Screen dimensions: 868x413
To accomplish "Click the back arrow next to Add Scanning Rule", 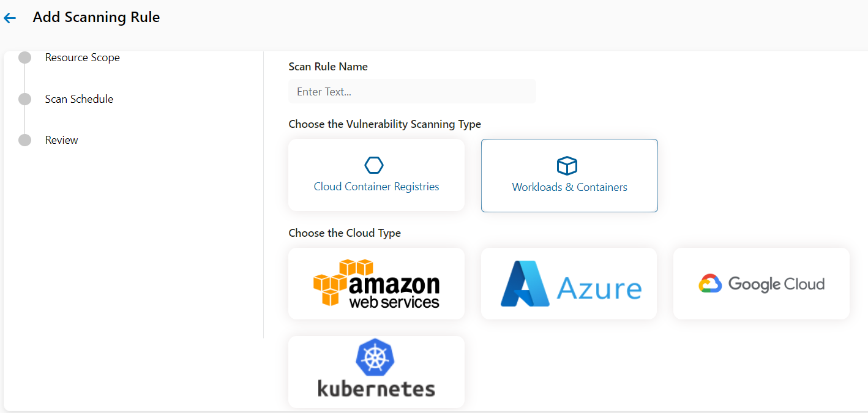I will point(10,18).
